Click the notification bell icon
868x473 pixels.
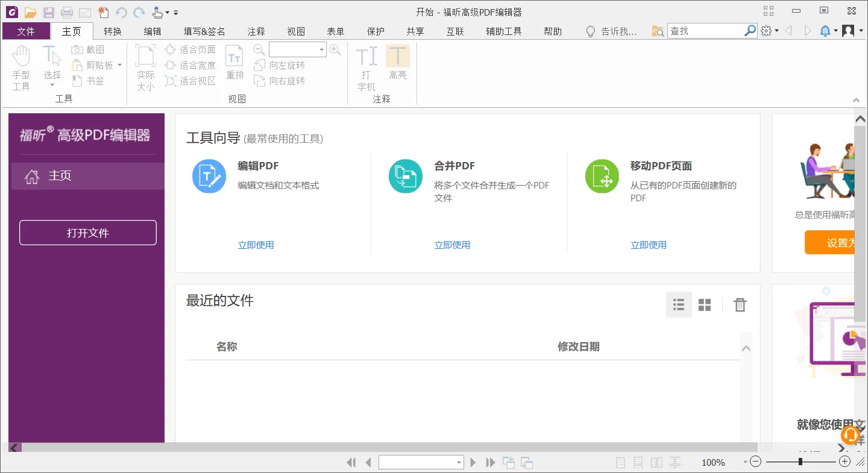[825, 31]
